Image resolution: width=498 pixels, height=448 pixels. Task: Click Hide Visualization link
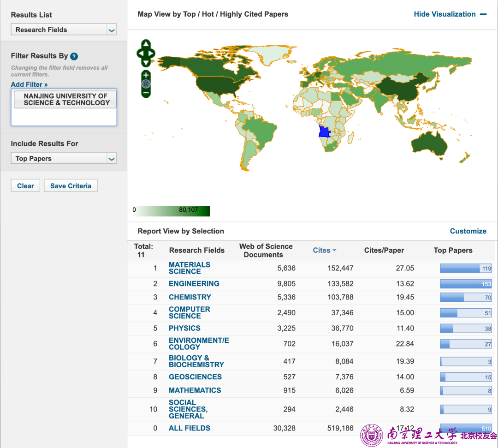click(x=445, y=14)
